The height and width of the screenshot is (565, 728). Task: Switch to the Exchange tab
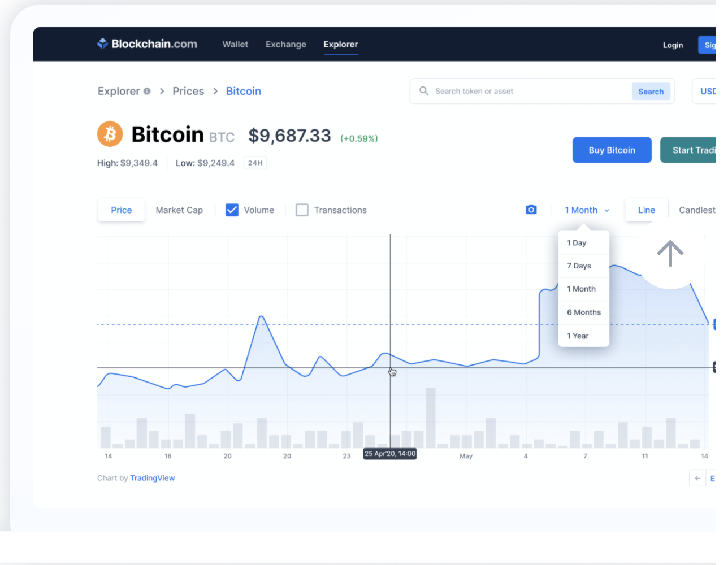[x=285, y=44]
